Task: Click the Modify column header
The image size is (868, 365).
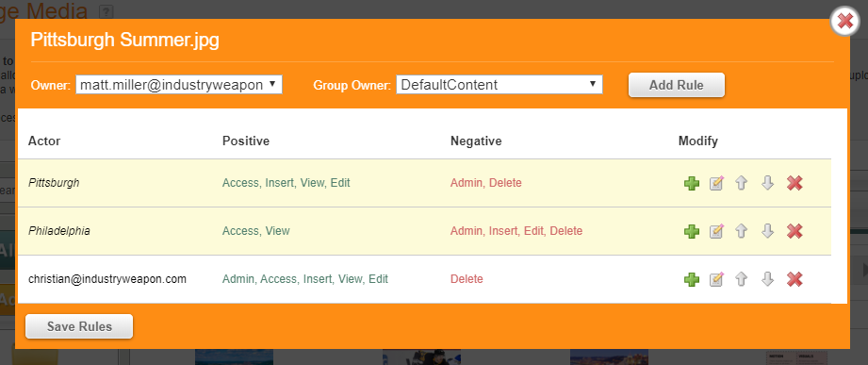Action: click(x=698, y=141)
